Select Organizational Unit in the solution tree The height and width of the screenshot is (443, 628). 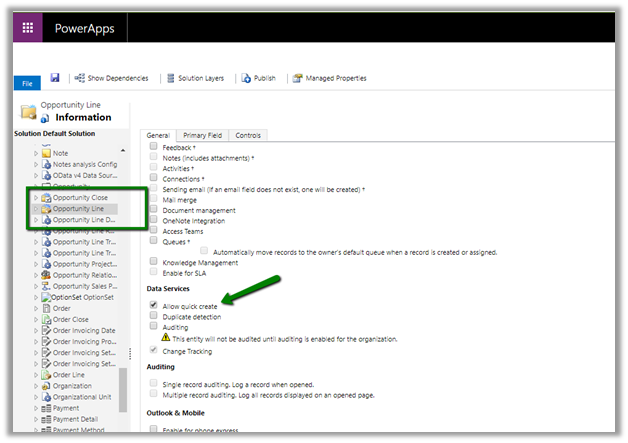tap(85, 396)
